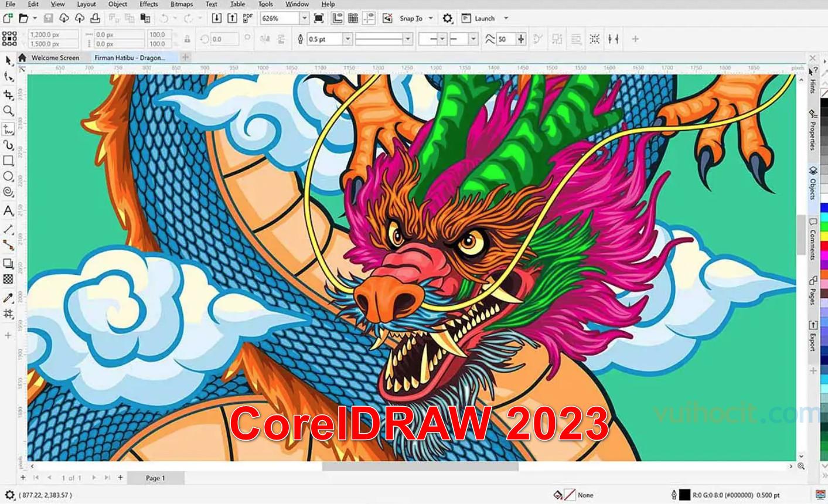This screenshot has width=828, height=504.
Task: Select the Rectangle tool
Action: [8, 161]
